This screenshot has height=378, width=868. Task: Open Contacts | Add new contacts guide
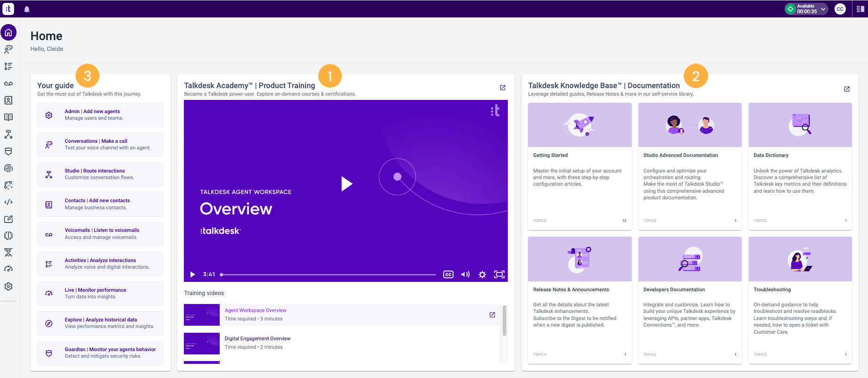point(100,204)
